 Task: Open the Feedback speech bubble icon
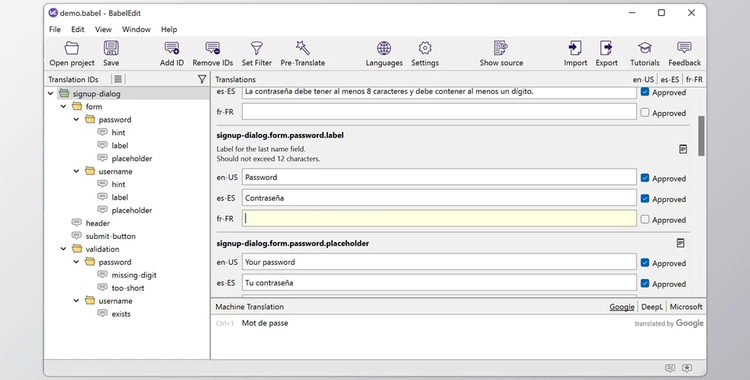point(684,48)
